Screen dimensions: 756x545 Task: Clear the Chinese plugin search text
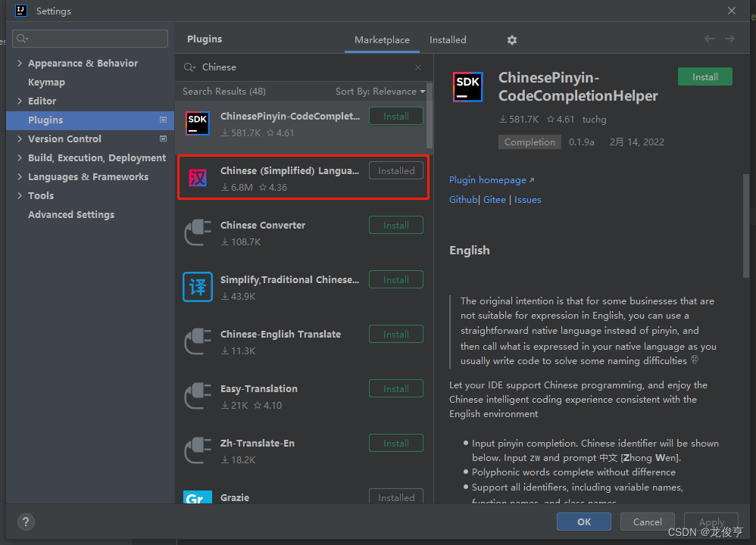(418, 67)
